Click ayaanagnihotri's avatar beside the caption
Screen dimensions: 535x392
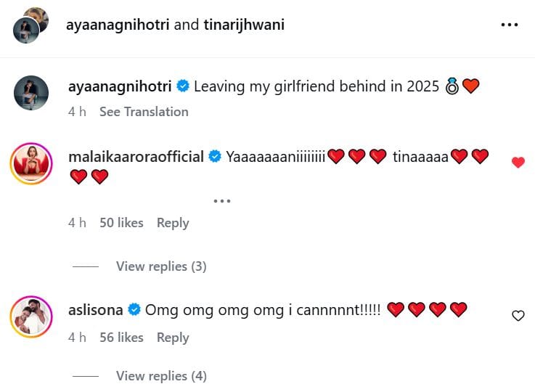pos(31,93)
